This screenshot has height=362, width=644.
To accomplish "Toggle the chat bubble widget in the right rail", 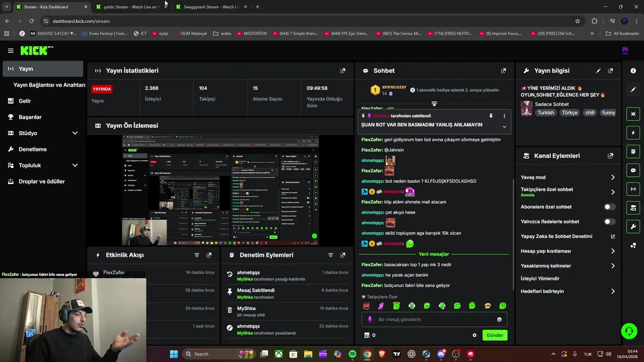I will [633, 170].
